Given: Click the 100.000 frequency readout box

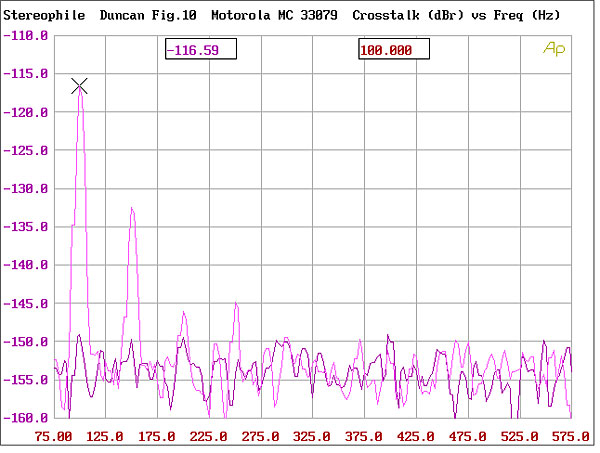Looking at the screenshot, I should (394, 49).
